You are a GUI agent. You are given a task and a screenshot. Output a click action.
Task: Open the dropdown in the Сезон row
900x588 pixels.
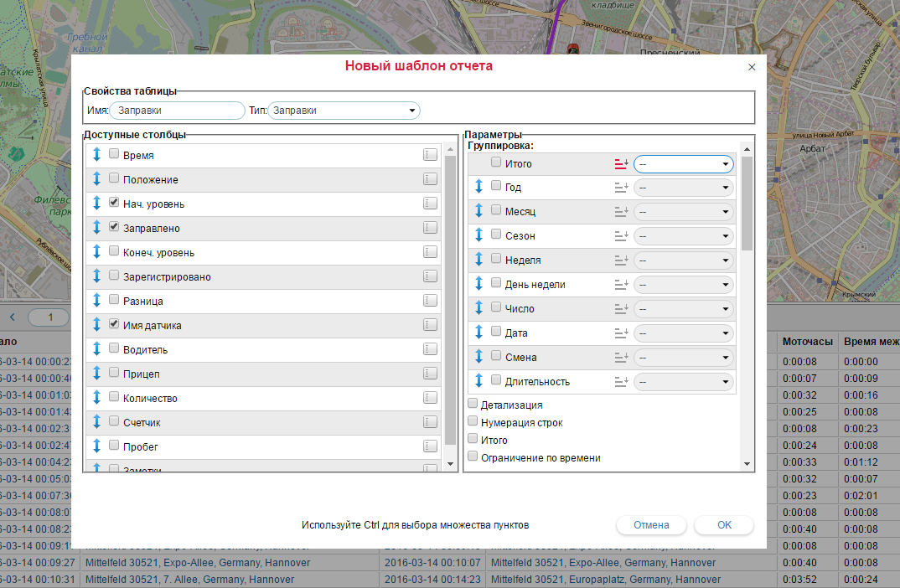pos(683,237)
